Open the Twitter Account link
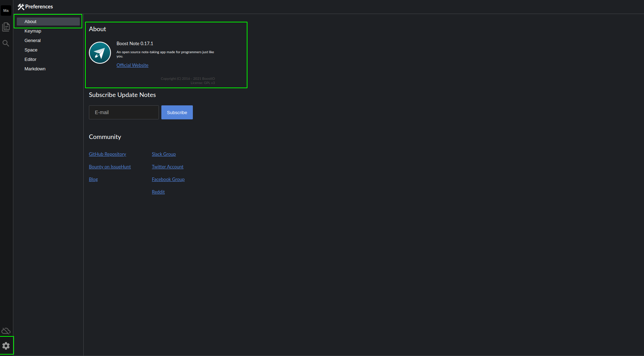This screenshot has width=644, height=356. point(168,167)
